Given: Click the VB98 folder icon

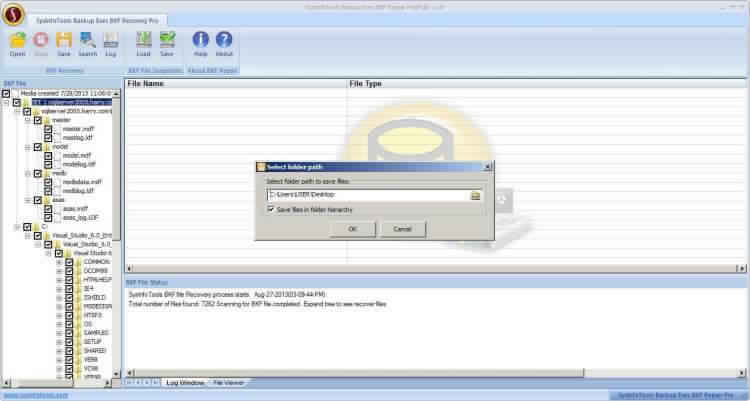Looking at the screenshot, I should click(78, 359).
